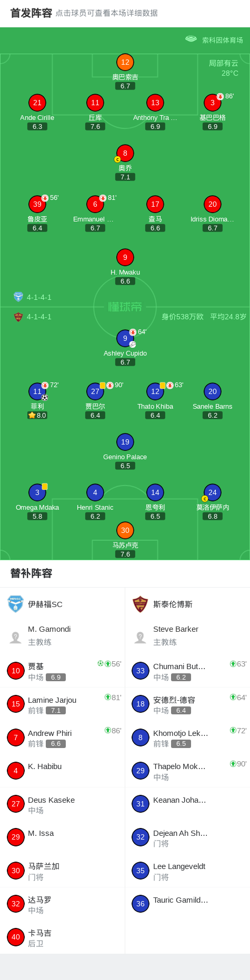Click the 斯泰伦博斯 team crest

[x=140, y=604]
